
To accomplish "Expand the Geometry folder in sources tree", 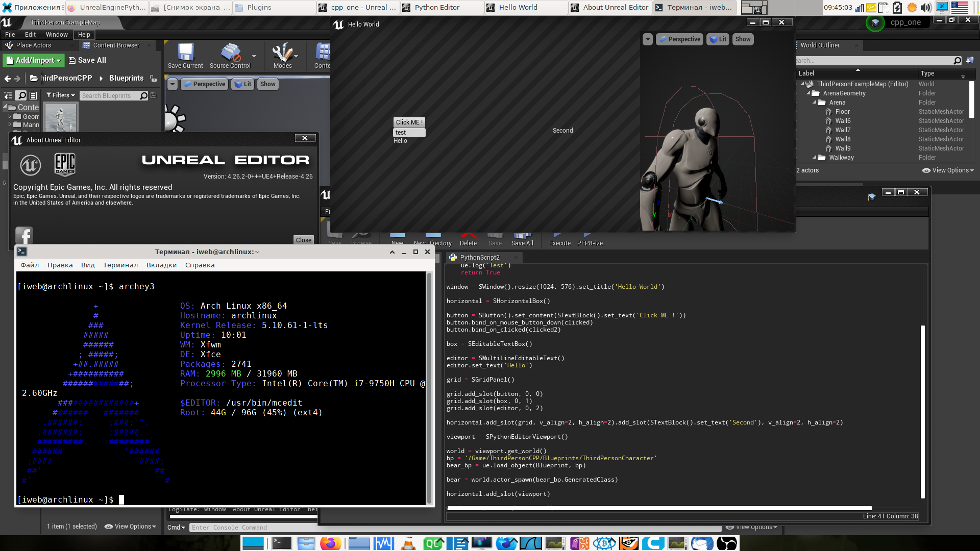I will (x=10, y=116).
